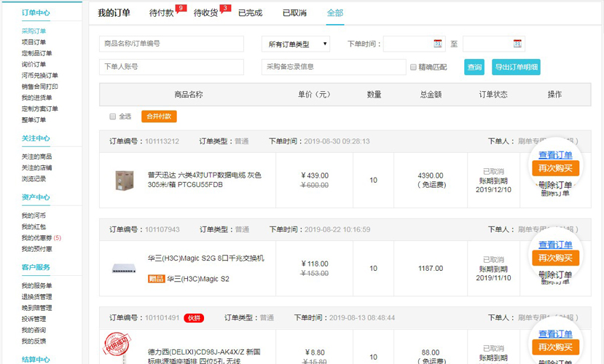Open the H3C switch product thumbnail

coord(124,268)
